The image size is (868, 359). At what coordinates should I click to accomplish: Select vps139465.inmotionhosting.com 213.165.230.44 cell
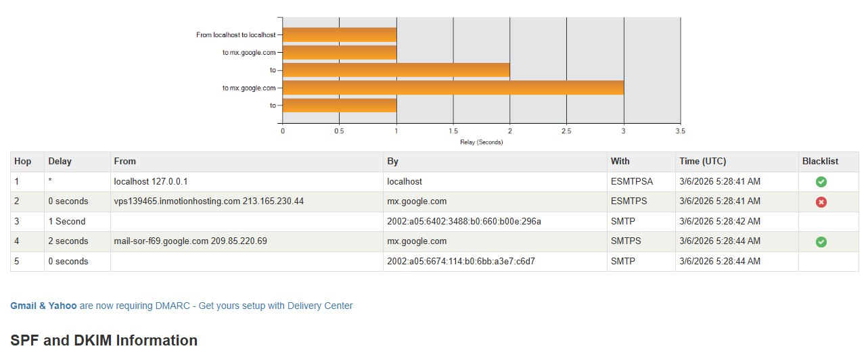coord(208,201)
